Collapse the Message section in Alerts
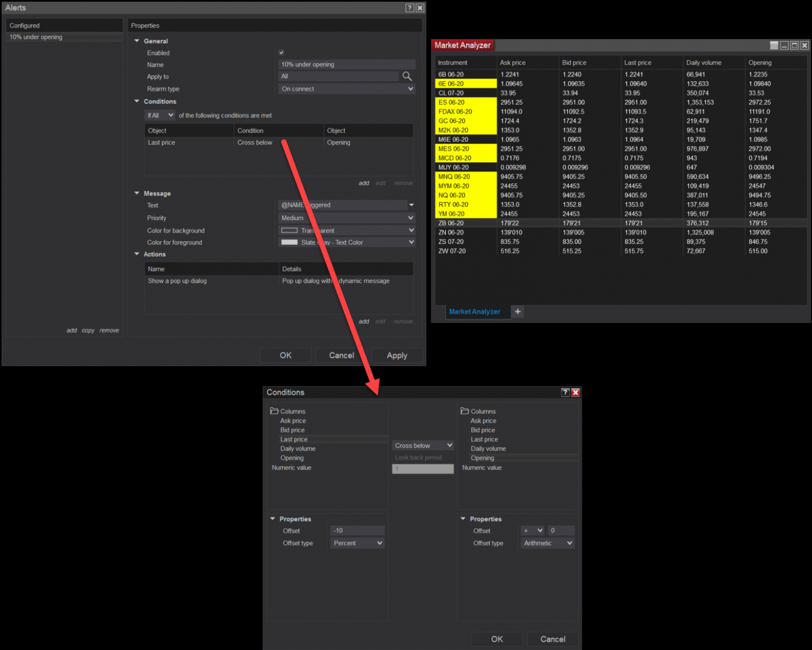 click(x=137, y=193)
